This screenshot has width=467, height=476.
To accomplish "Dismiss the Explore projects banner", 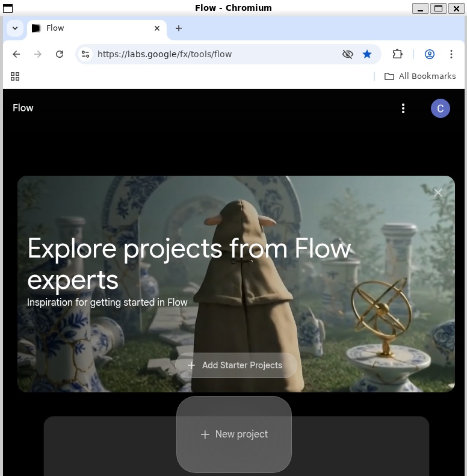I will tap(438, 193).
